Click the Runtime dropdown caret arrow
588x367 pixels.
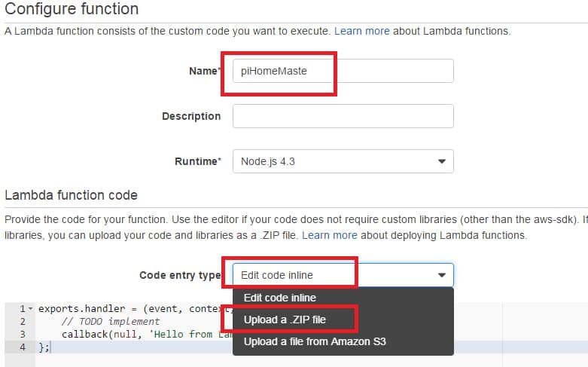pyautogui.click(x=441, y=161)
